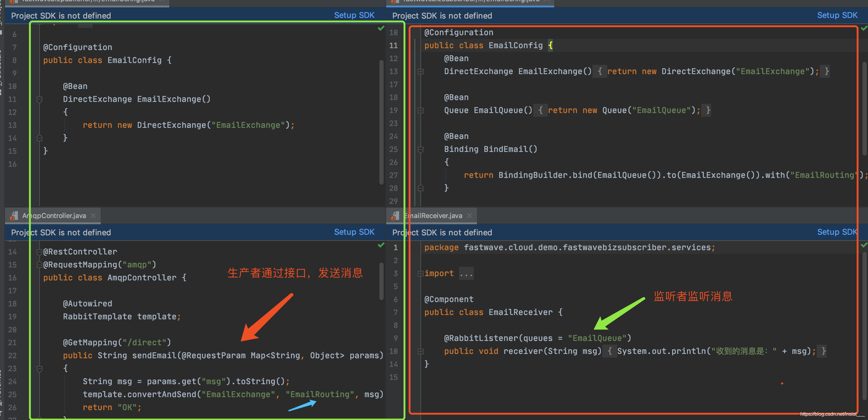Click the @GetMapping("/direct") annotation
The height and width of the screenshot is (420, 868).
(x=117, y=342)
